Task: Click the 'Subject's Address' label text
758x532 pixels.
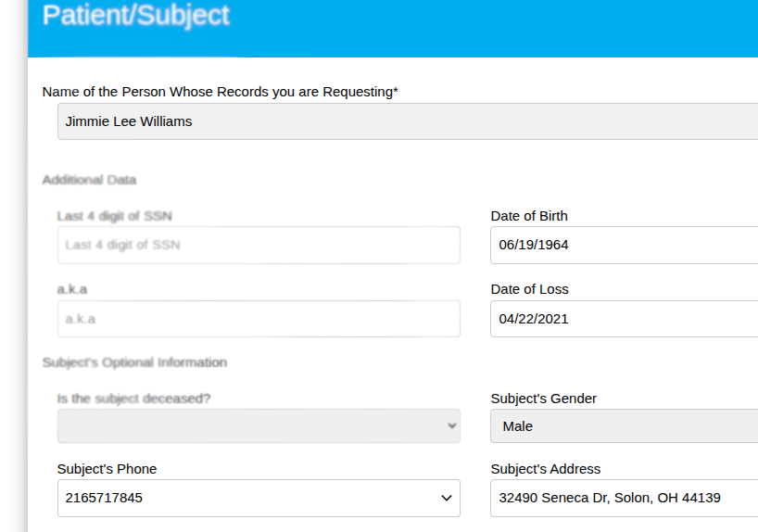Action: [545, 469]
